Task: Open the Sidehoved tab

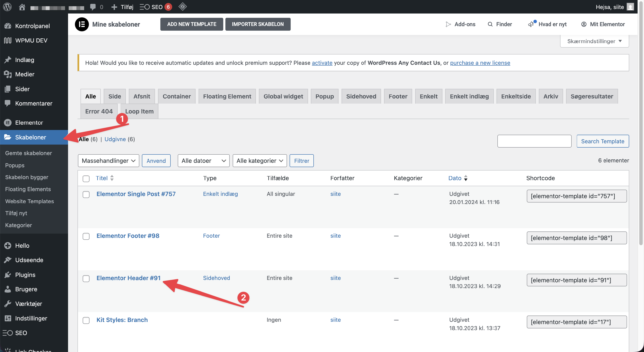Action: pyautogui.click(x=361, y=97)
